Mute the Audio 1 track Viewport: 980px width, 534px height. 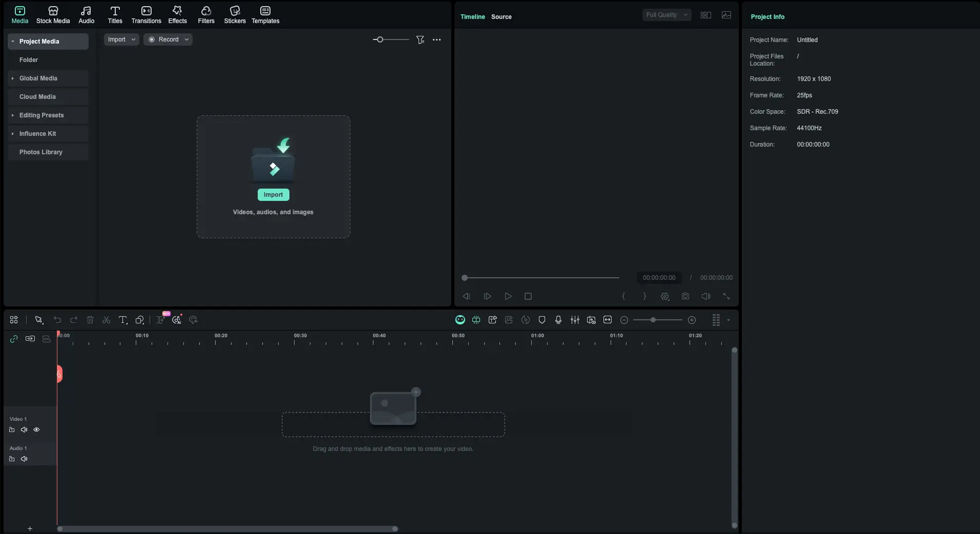point(24,459)
